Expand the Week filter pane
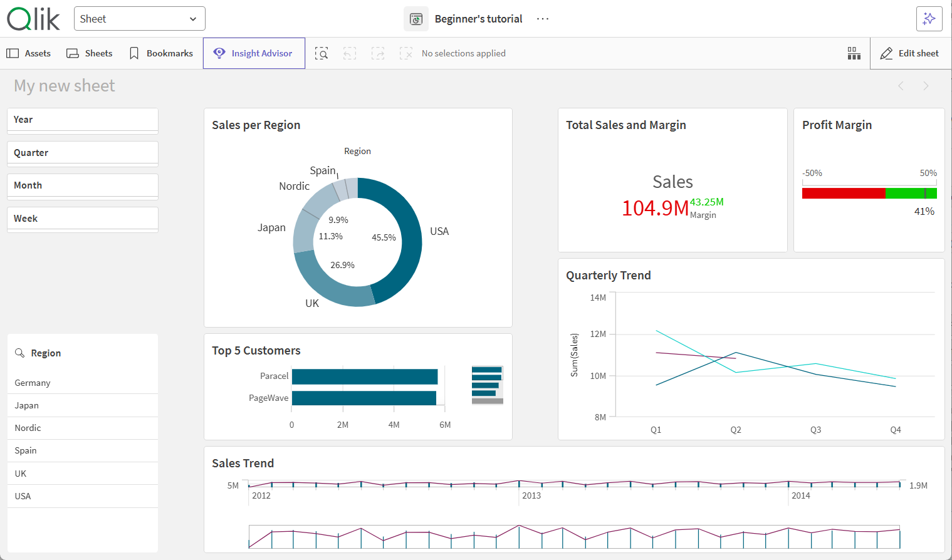Viewport: 952px width, 560px height. click(x=83, y=219)
